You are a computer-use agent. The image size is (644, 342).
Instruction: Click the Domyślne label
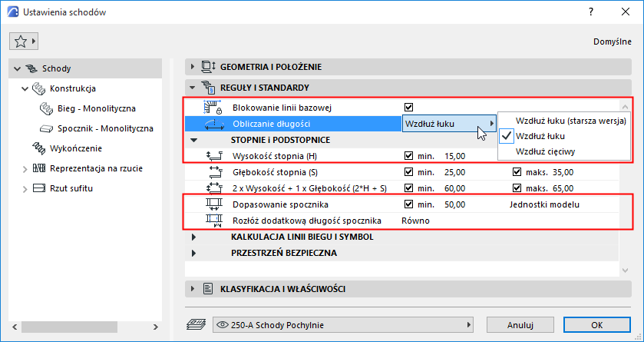tap(613, 42)
